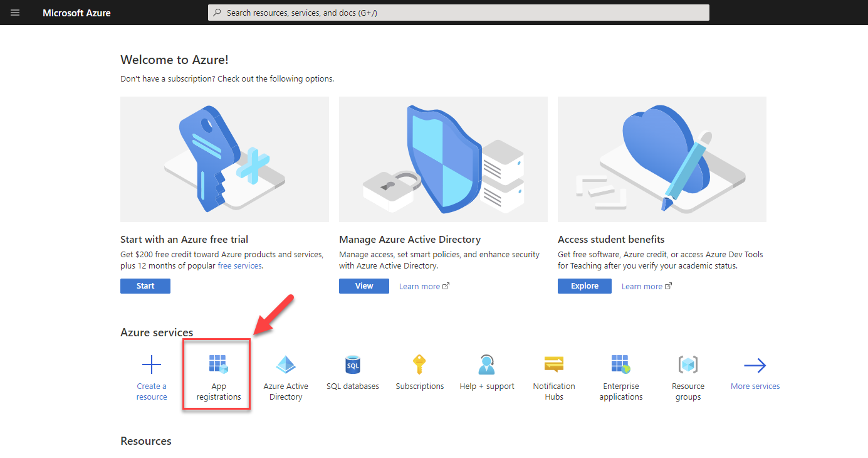Open the Subscriptions key icon

(x=419, y=365)
